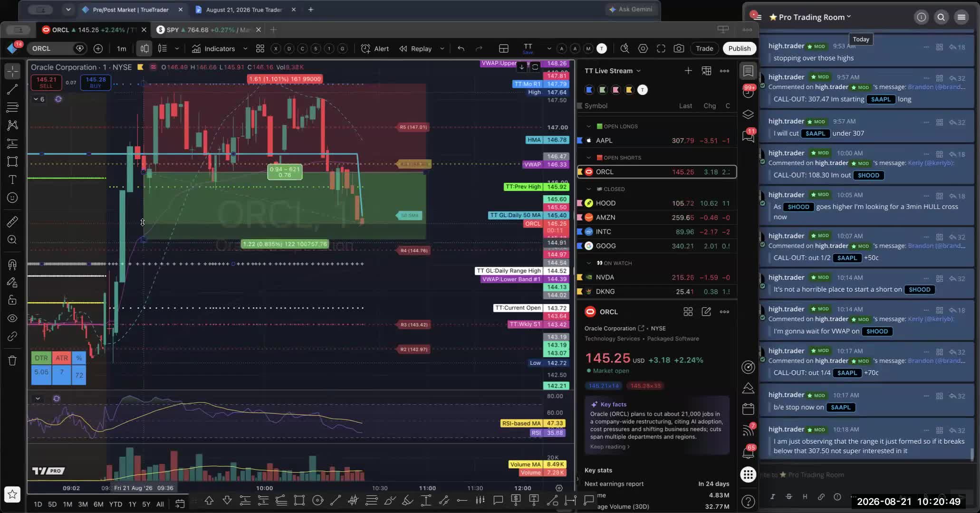980x513 pixels.
Task: Toggle the flag on the INTC row
Action: [x=580, y=232]
